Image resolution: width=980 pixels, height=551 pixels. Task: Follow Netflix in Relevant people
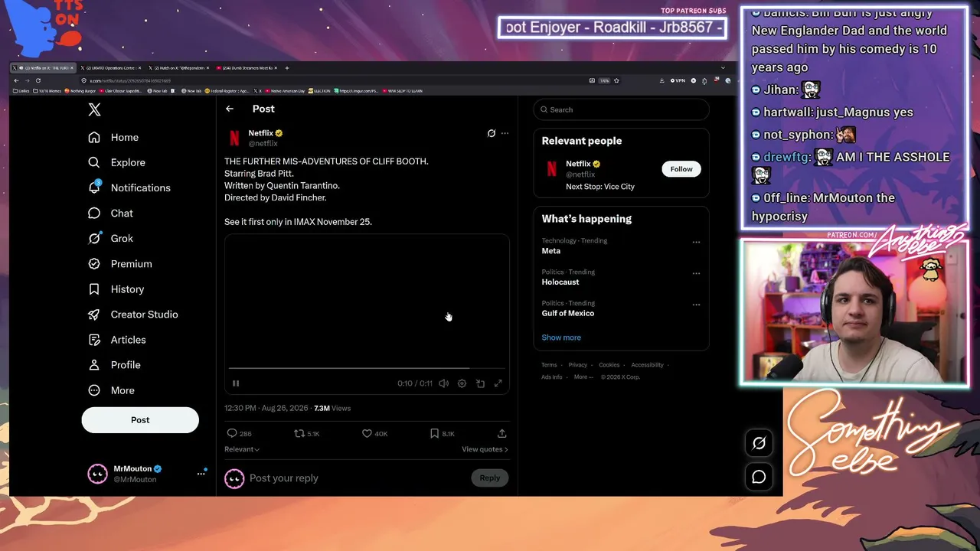[x=681, y=169]
